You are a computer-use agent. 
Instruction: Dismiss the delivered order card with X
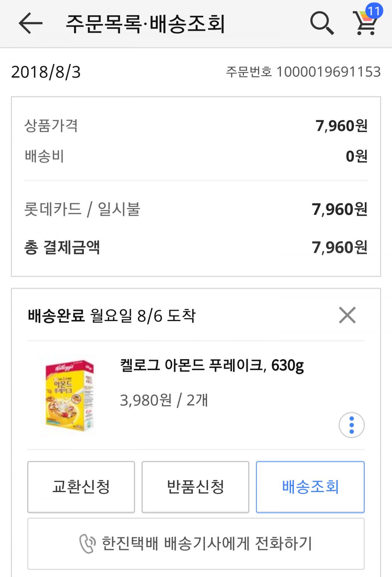pyautogui.click(x=347, y=315)
